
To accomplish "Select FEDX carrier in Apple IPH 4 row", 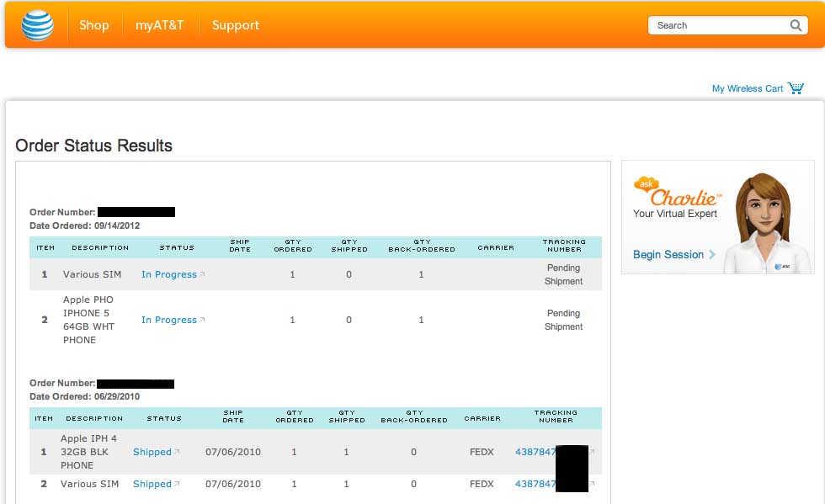I will (482, 452).
